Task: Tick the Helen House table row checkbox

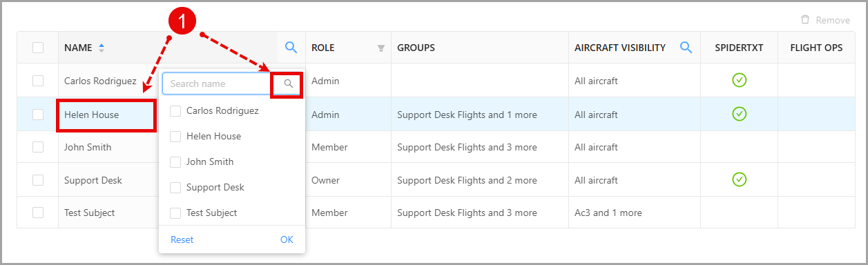Action: (x=38, y=115)
